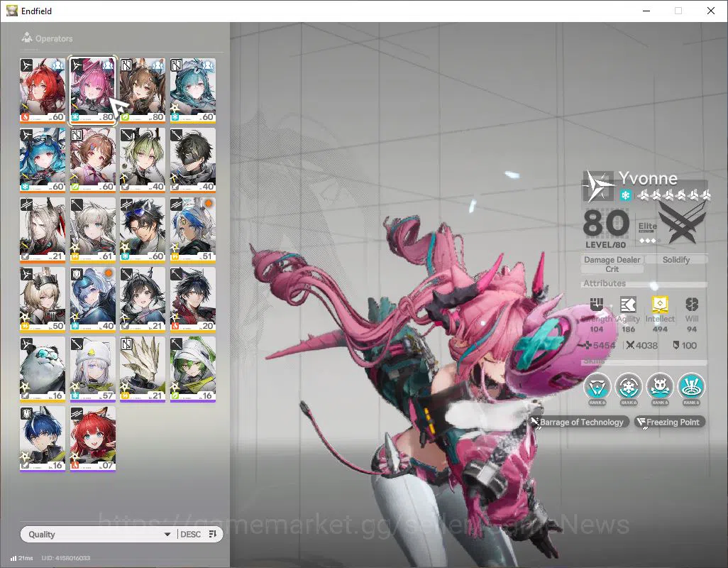Click the Solidify tag

click(x=676, y=260)
